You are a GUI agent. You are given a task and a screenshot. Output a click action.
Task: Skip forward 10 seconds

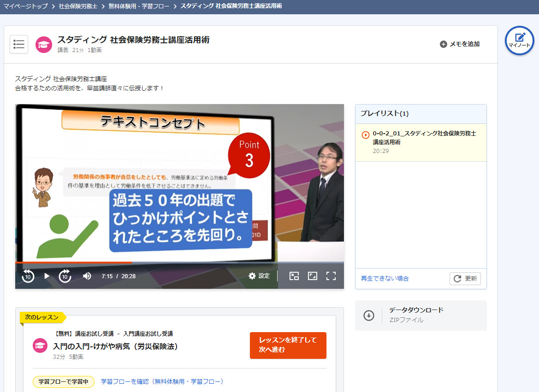tap(65, 276)
